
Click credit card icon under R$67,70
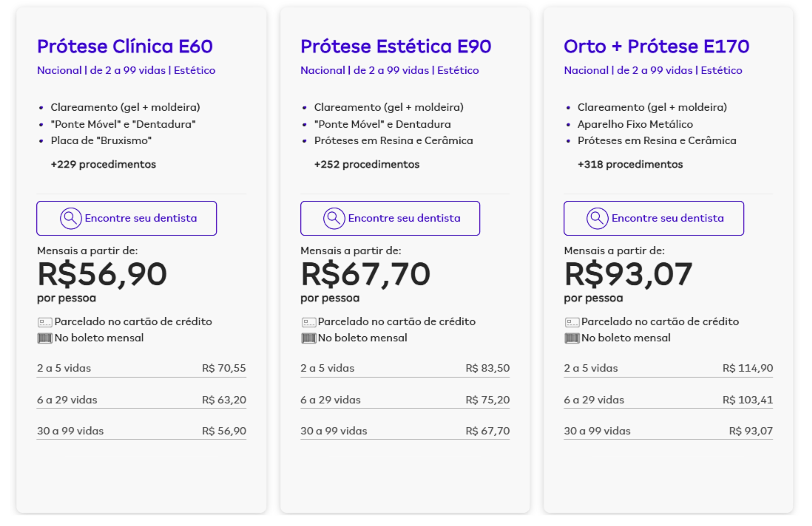[x=308, y=322]
